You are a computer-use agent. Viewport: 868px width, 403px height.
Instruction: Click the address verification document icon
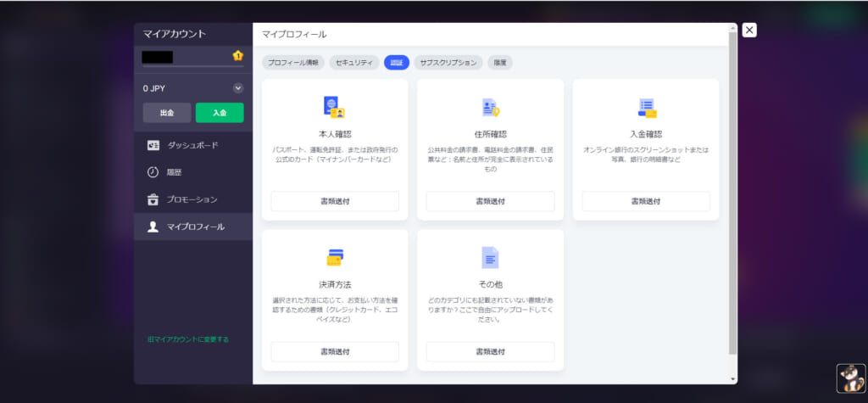pos(490,107)
